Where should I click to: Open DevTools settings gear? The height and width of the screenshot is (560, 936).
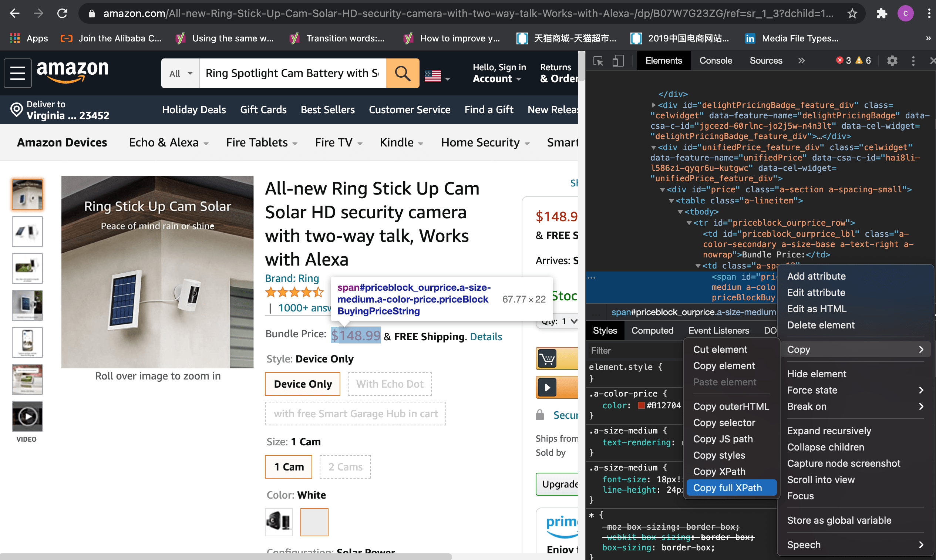892,61
